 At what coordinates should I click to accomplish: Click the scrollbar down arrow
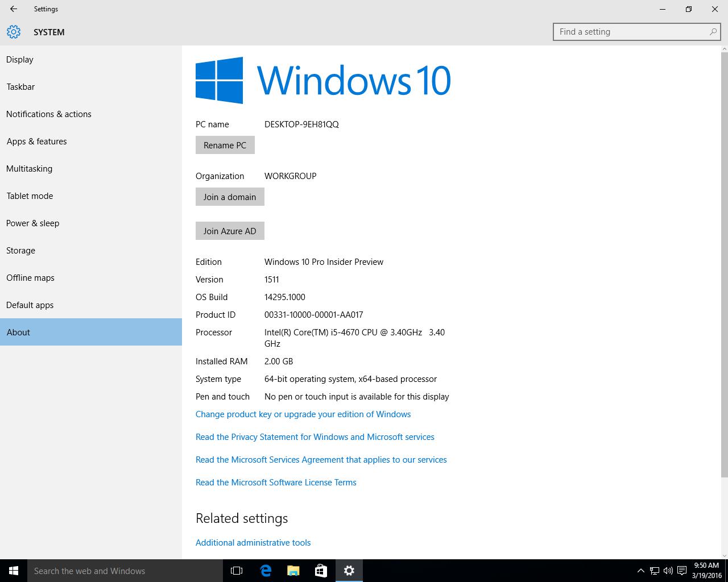725,555
